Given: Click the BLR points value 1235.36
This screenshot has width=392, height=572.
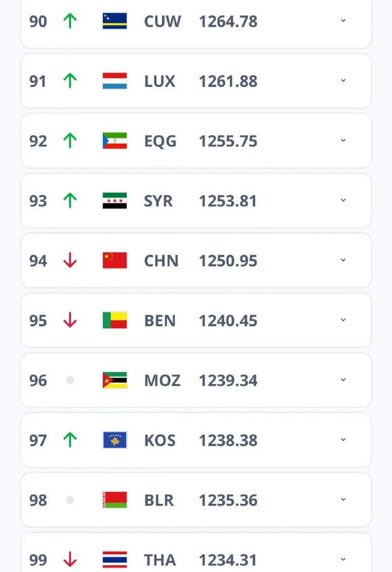Looking at the screenshot, I should pos(228,500).
